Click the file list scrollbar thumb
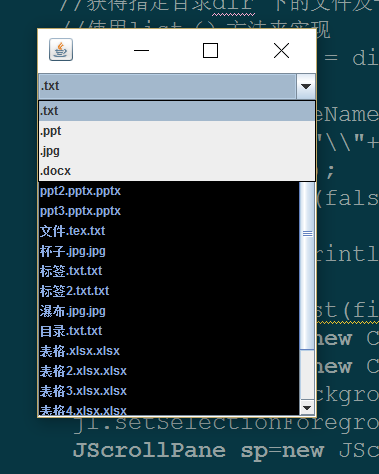Viewport: 379px width, 474px height. coord(307,266)
